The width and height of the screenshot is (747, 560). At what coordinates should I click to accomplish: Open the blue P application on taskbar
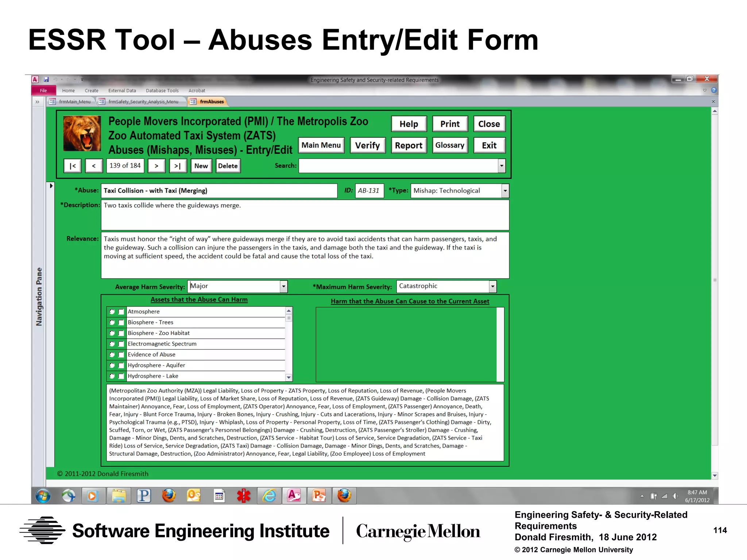click(144, 496)
